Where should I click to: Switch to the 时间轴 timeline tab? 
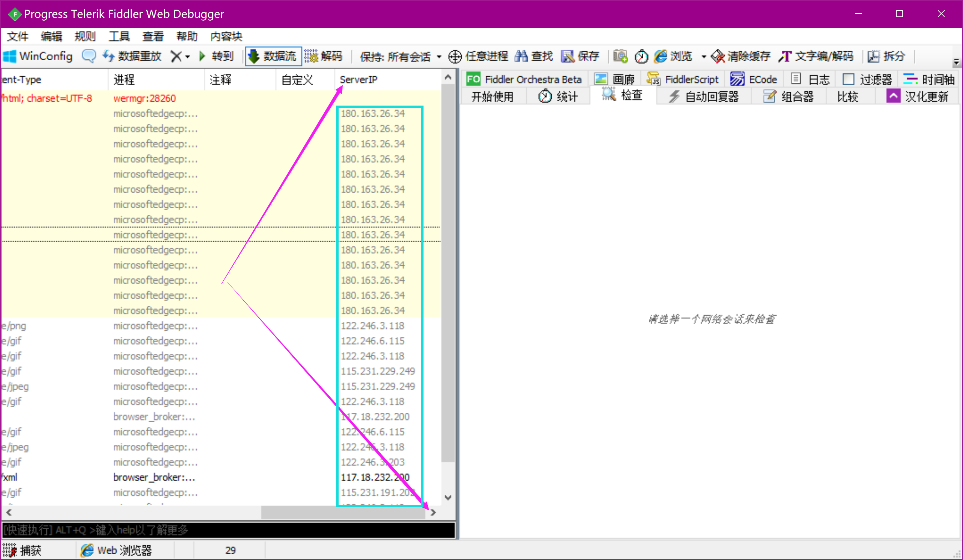coord(929,80)
